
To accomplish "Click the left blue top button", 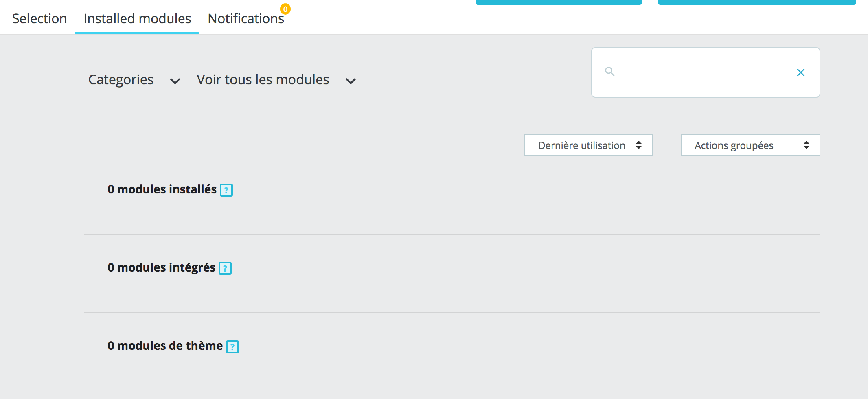I will pos(558,2).
